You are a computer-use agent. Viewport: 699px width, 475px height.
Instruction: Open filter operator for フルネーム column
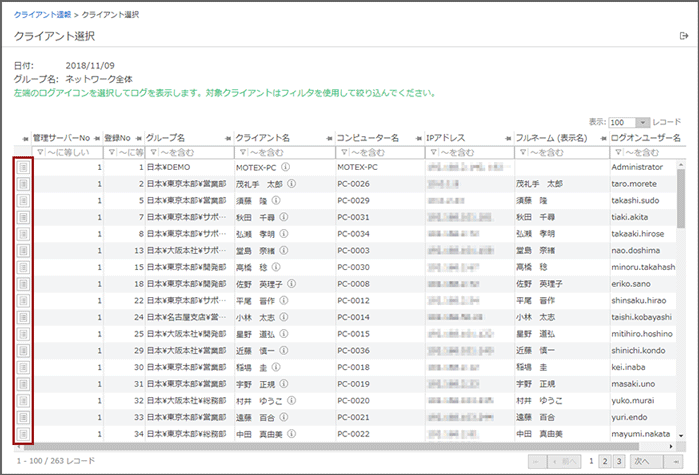pyautogui.click(x=523, y=153)
